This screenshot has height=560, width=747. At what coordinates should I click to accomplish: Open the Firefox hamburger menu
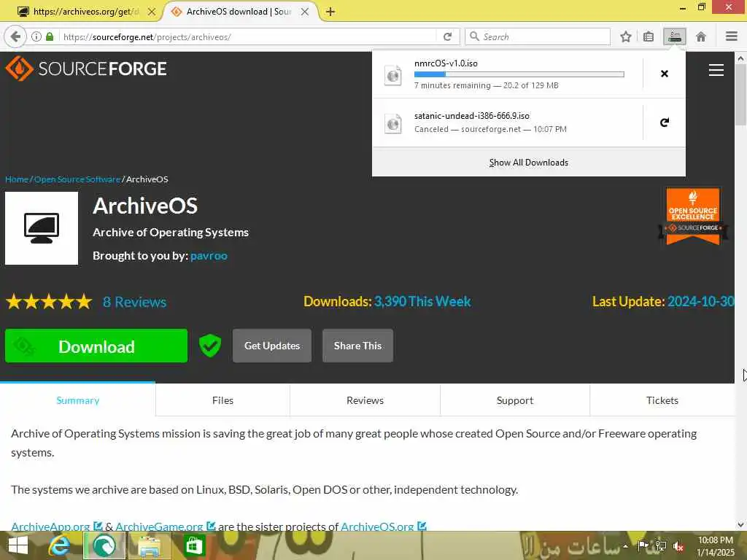tap(732, 36)
